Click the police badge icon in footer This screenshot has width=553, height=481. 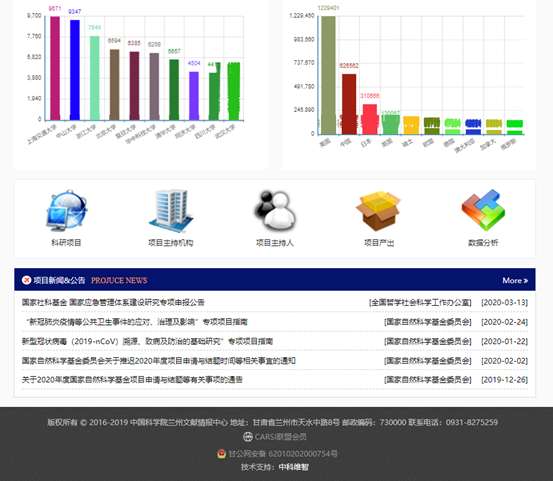[221, 453]
